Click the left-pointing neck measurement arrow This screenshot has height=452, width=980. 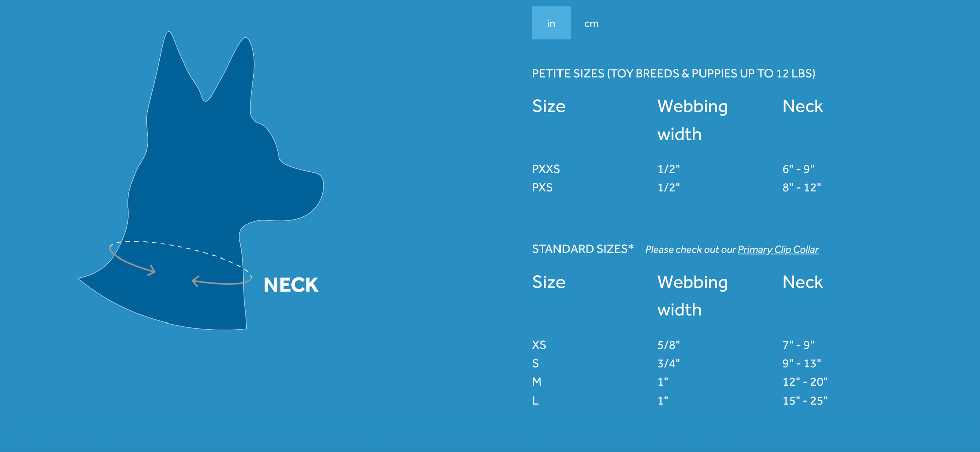click(221, 282)
